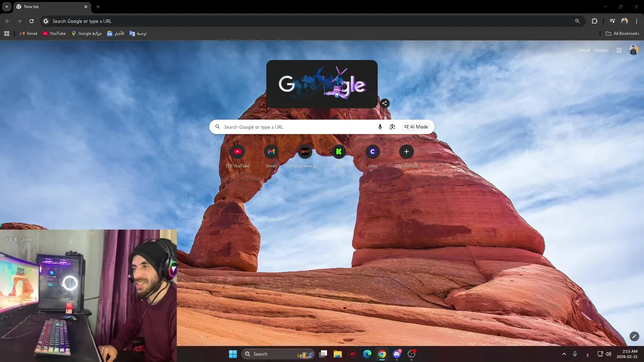Image resolution: width=644 pixels, height=362 pixels.
Task: Open Chrome profile avatar in toolbar
Action: pos(624,21)
